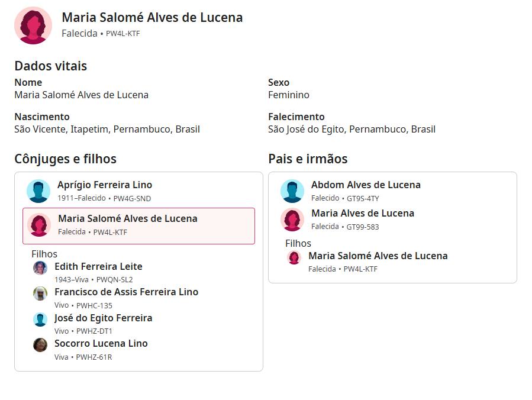Open Edith Ferreira Leite's name link
Screen dimensions: 532x400
(98, 266)
